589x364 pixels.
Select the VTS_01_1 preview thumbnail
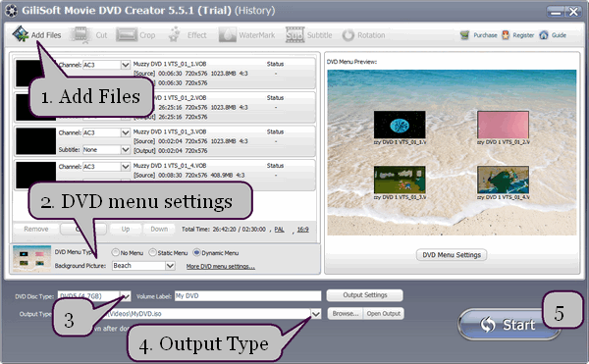pyautogui.click(x=400, y=125)
